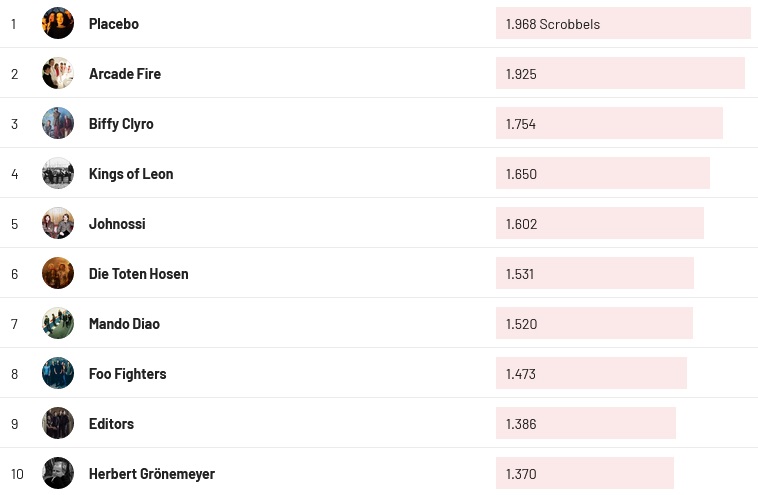Open Die Toten Hosen avatar image
Viewport: 758px width, 495px height.
click(x=58, y=273)
